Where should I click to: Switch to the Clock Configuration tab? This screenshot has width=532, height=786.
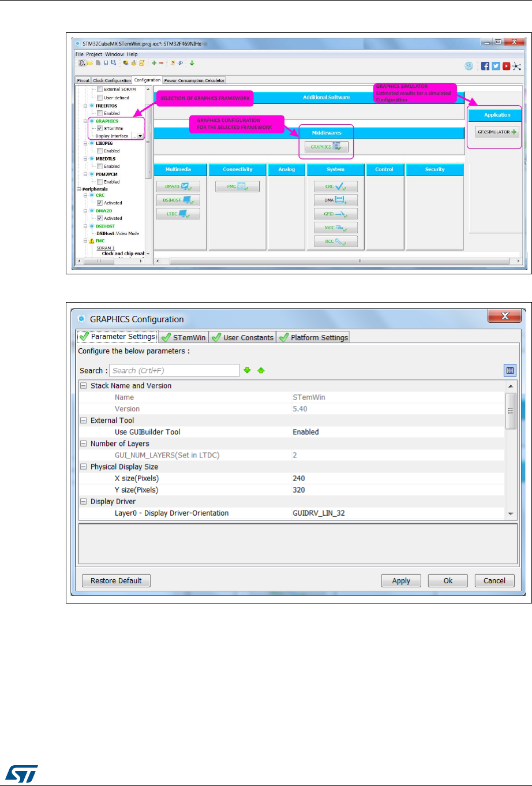tap(112, 80)
